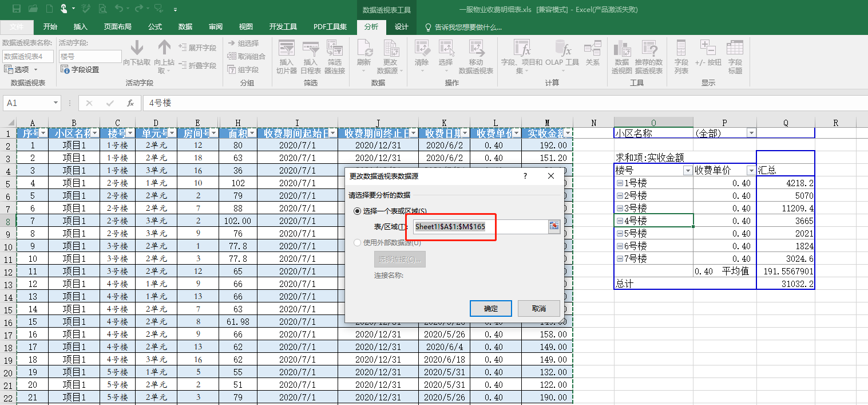The height and width of the screenshot is (405, 868).
Task: Click the 插入日程表 insert timeline icon
Action: pyautogui.click(x=311, y=48)
